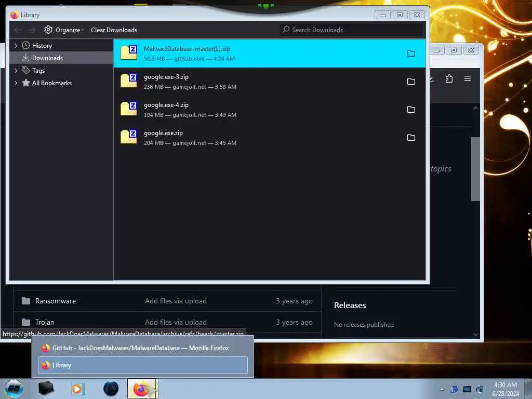Expand the All Bookmarks tree node
This screenshot has width=532, height=399.
click(16, 83)
